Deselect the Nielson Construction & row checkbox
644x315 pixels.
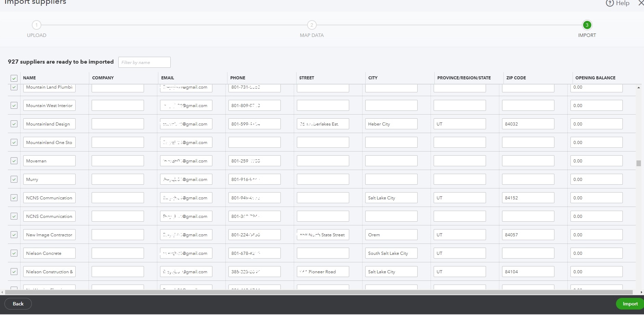point(14,272)
